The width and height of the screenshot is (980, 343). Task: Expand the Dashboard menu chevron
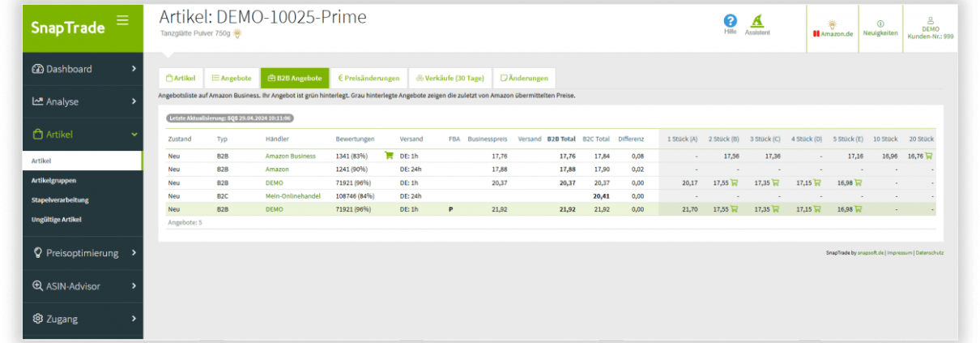[134, 69]
